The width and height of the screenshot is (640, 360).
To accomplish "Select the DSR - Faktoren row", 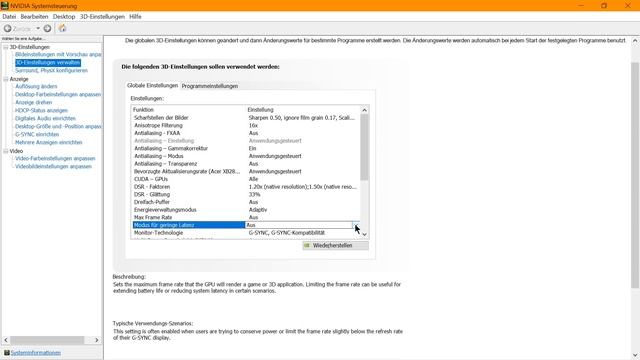I will coord(246,187).
